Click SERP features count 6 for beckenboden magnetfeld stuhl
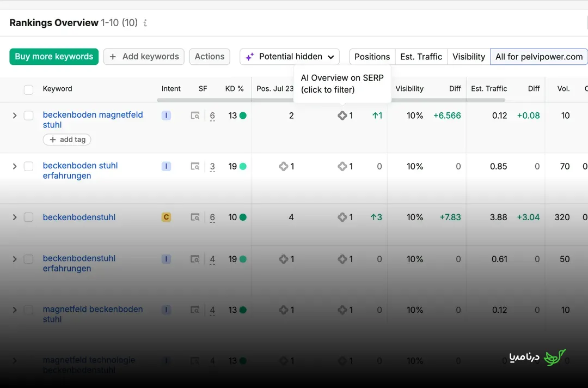The image size is (588, 388). click(x=212, y=116)
